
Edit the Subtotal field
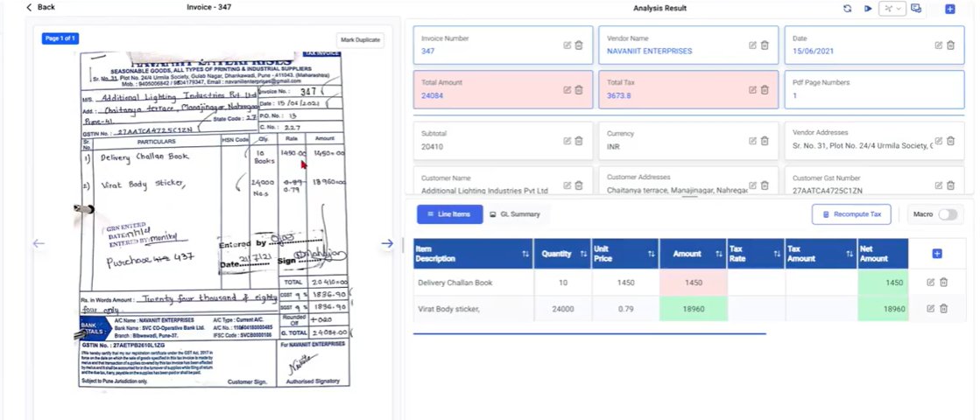[568, 141]
